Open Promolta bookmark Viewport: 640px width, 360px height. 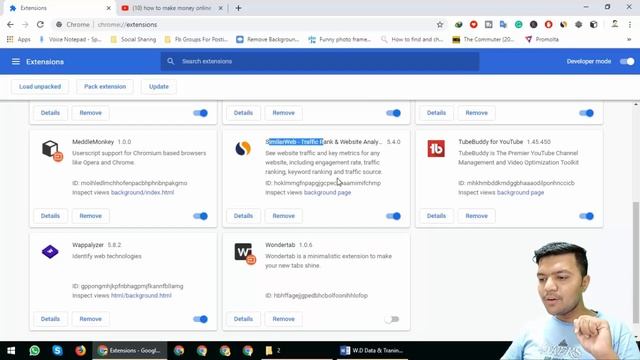542,39
